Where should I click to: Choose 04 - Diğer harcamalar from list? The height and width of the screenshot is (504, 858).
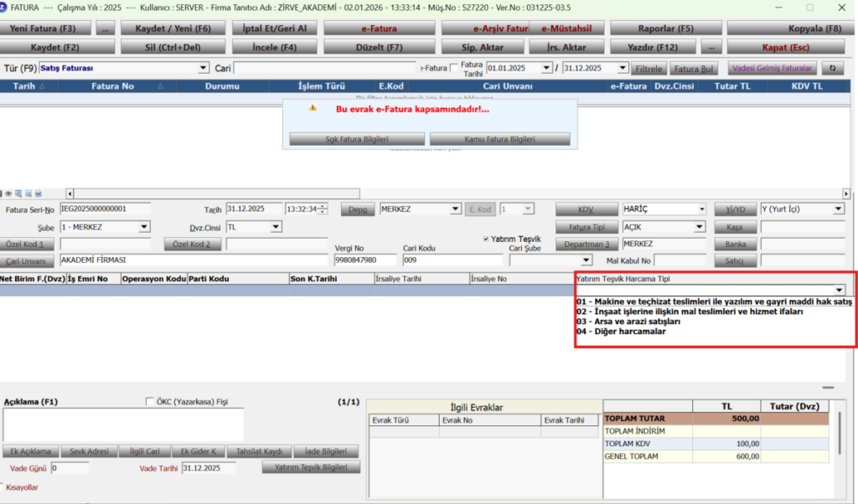621,332
